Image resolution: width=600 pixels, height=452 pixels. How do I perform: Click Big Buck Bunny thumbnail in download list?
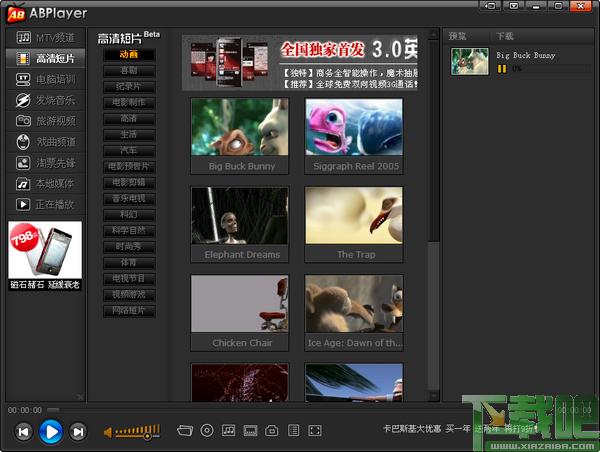click(x=470, y=61)
